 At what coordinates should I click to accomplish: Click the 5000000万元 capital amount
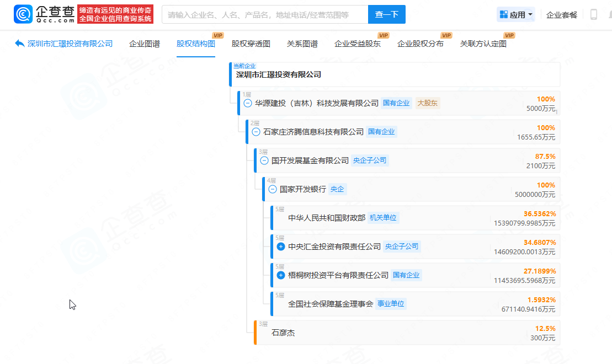pos(535,194)
